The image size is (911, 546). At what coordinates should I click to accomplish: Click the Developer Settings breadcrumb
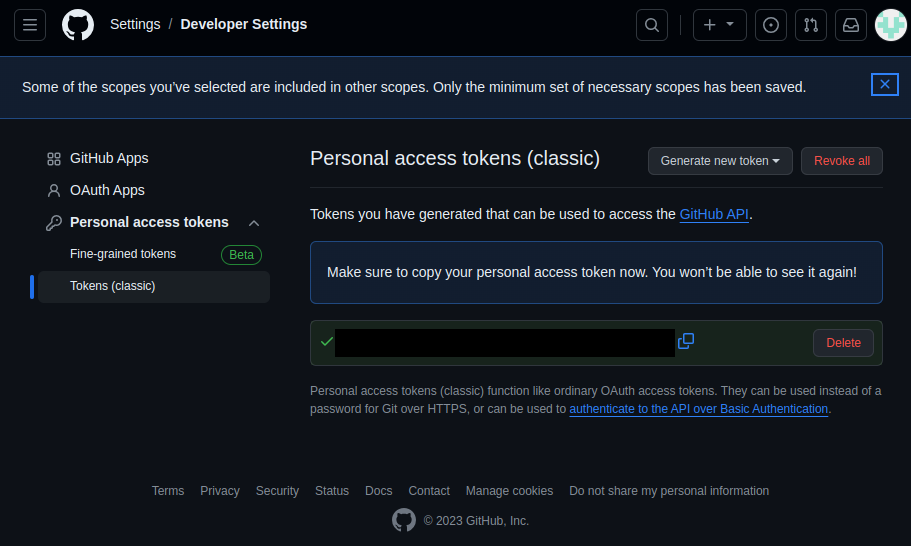(x=244, y=24)
